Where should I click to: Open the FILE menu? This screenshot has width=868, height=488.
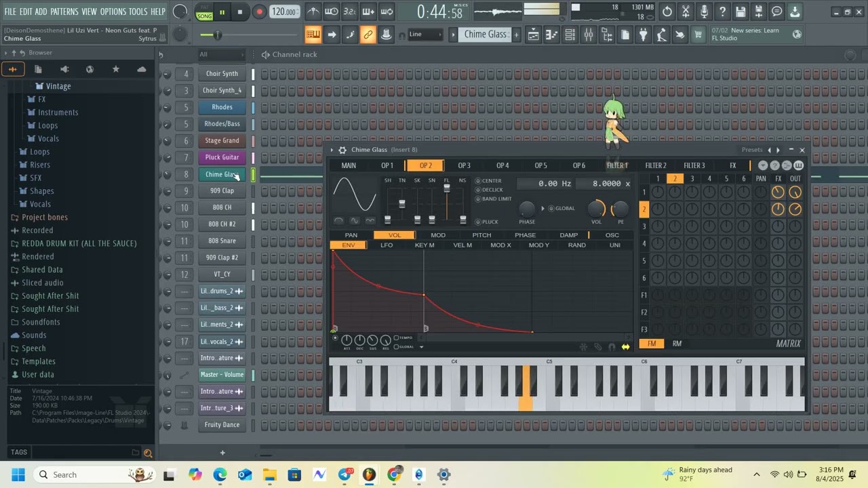point(10,12)
